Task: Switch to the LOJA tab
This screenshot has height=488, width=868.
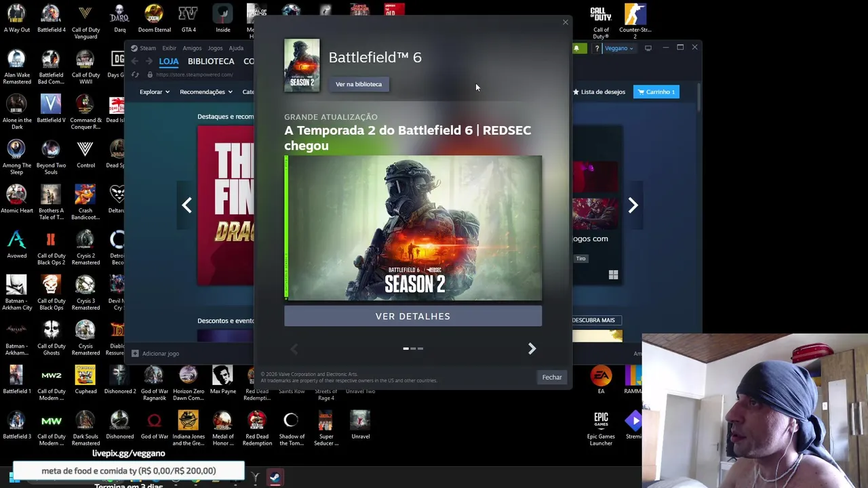Action: tap(169, 61)
